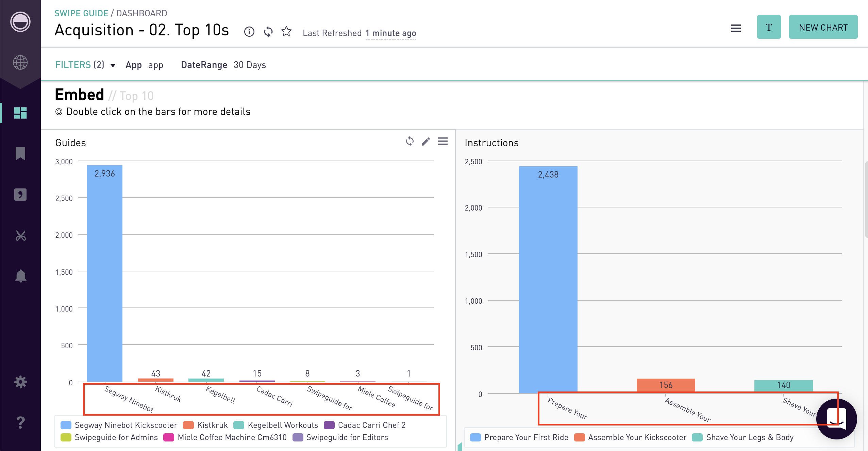Refresh the dashboard via header refresh icon
The height and width of the screenshot is (451, 868).
(268, 32)
